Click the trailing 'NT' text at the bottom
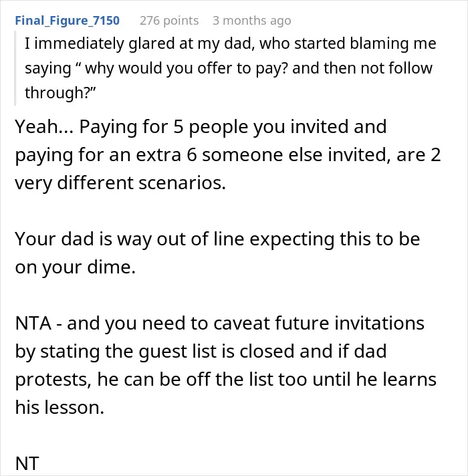Viewport: 468px width, 476px height. (27, 463)
